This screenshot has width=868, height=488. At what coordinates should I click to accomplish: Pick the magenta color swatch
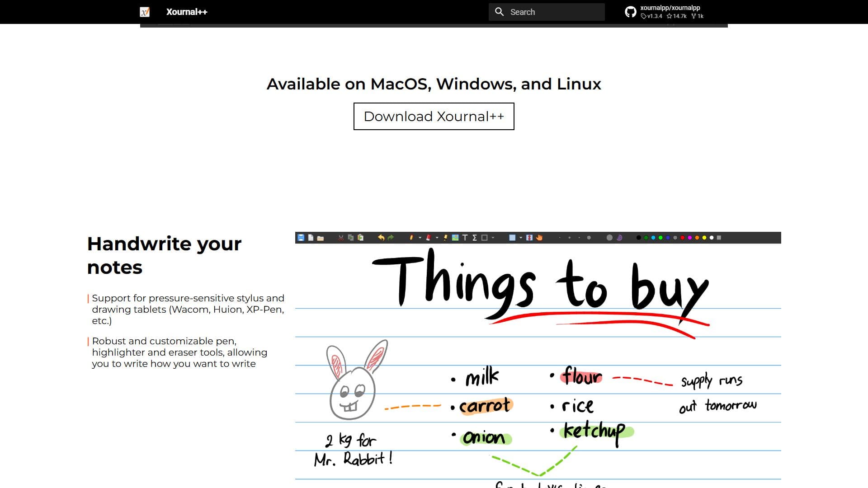[690, 238]
